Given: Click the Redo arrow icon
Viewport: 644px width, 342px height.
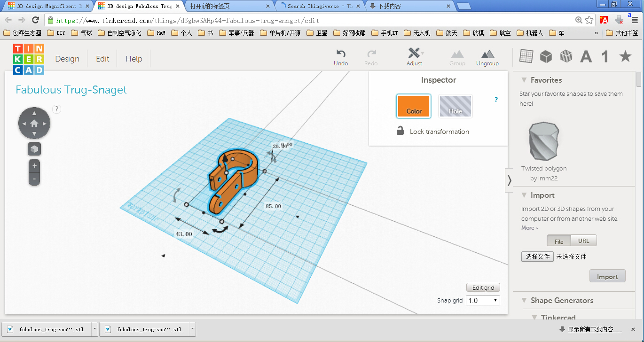Looking at the screenshot, I should point(371,54).
